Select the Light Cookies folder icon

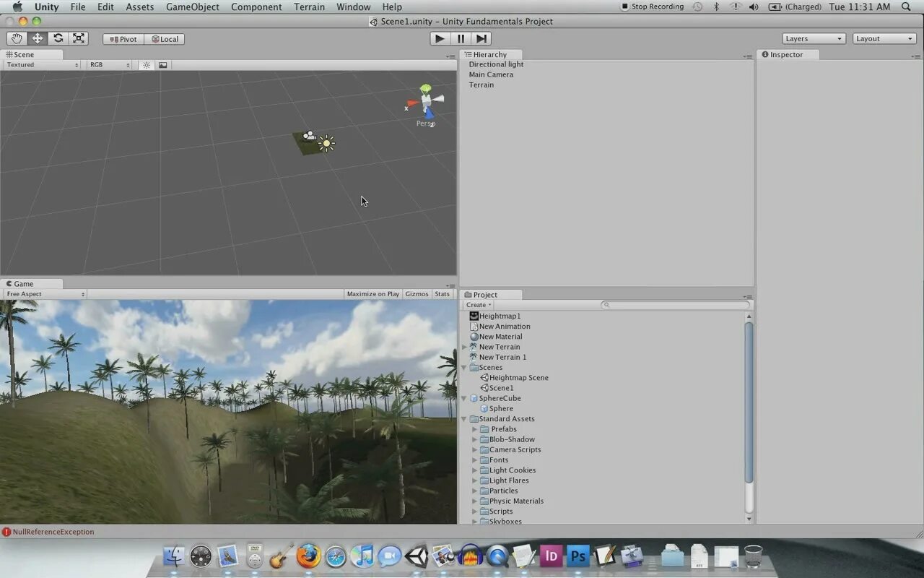(x=484, y=470)
